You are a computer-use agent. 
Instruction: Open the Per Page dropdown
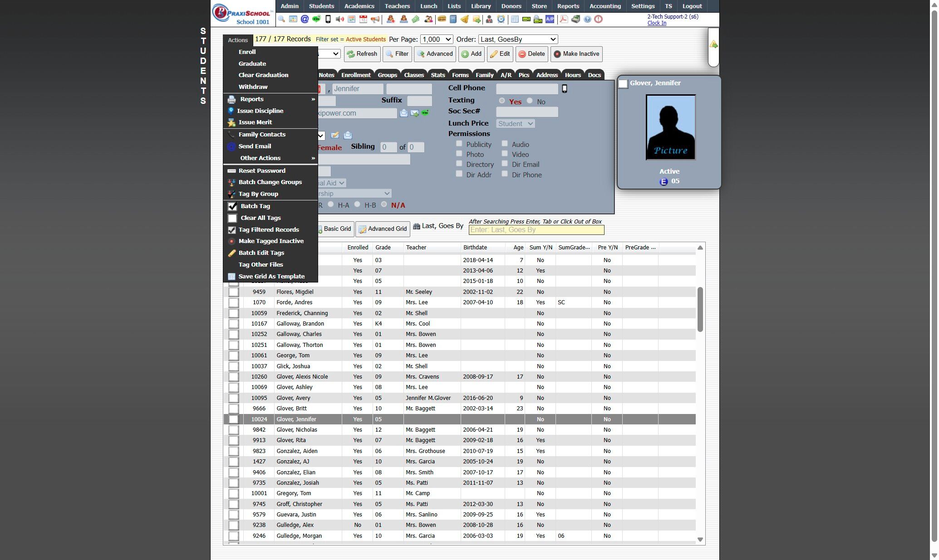[436, 39]
